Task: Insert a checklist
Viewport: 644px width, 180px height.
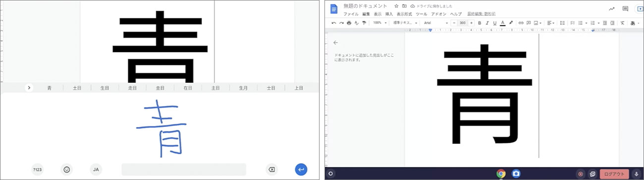Action: (x=572, y=23)
